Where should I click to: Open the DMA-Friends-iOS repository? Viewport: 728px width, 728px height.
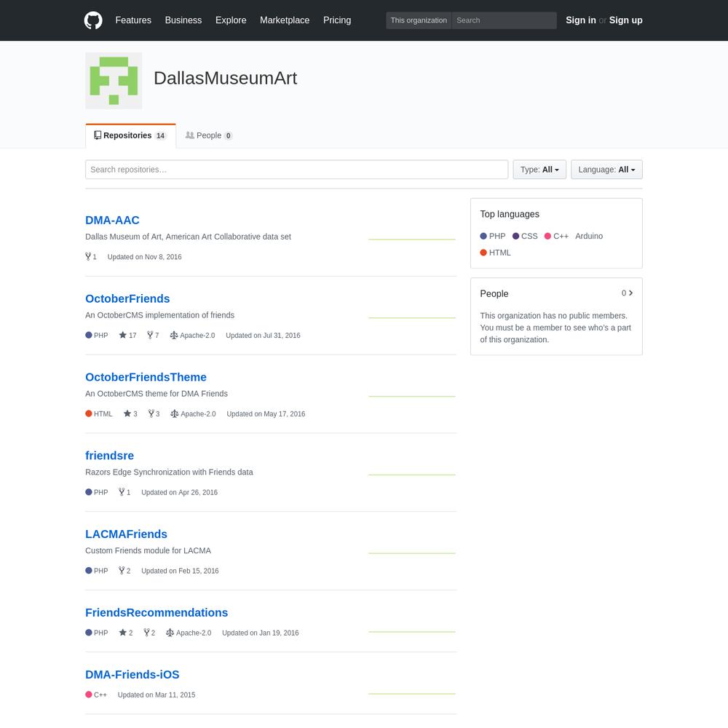(x=132, y=675)
